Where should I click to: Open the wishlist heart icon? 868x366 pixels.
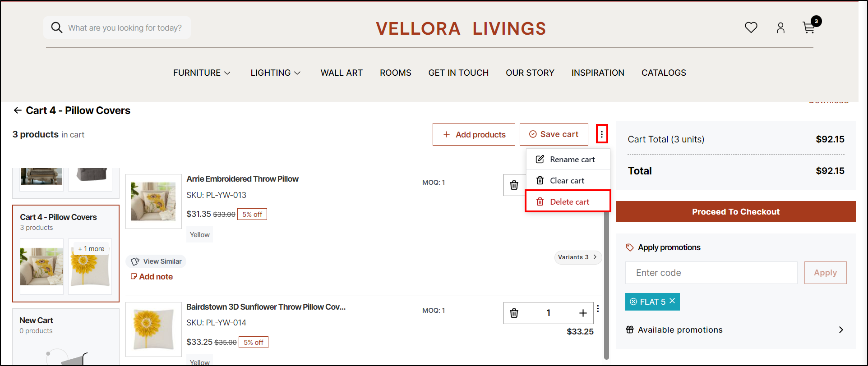point(751,27)
